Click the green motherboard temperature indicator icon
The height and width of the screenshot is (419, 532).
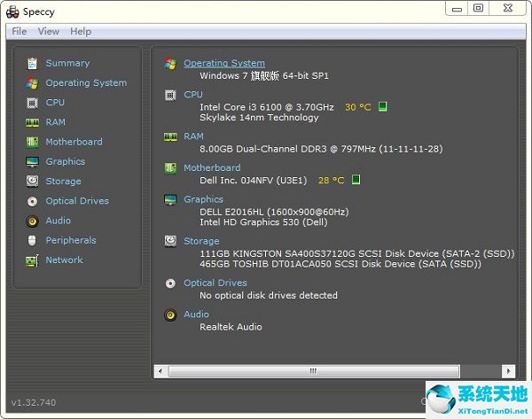click(356, 180)
